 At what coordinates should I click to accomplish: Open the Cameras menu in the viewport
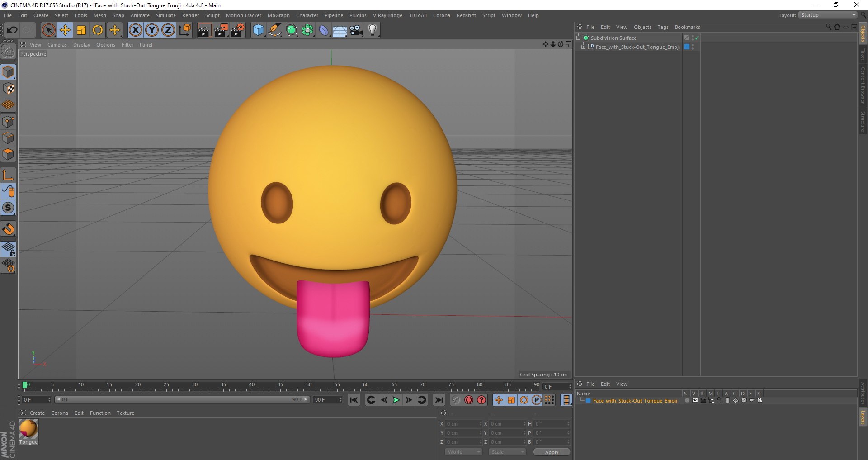click(57, 45)
